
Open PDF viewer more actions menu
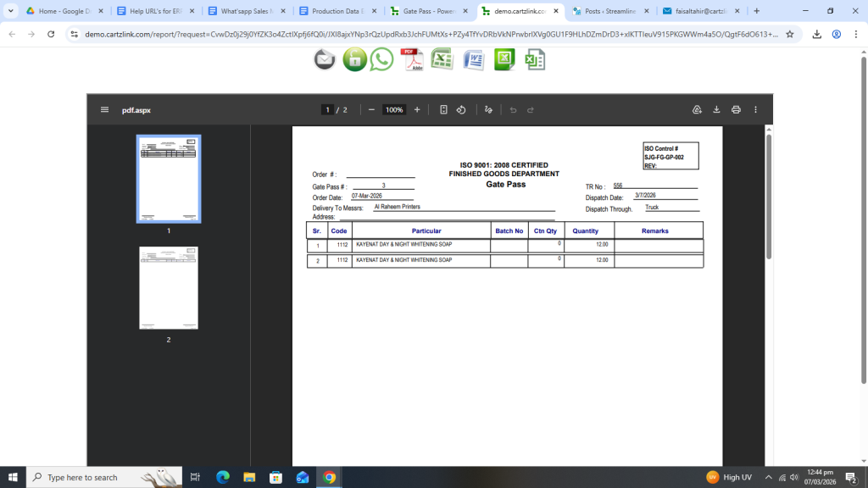point(755,110)
